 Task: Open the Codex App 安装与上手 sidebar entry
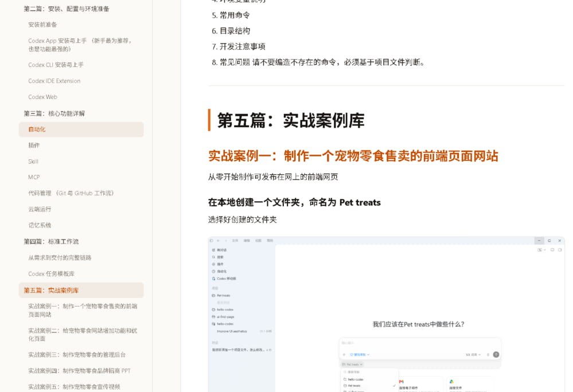click(x=80, y=45)
